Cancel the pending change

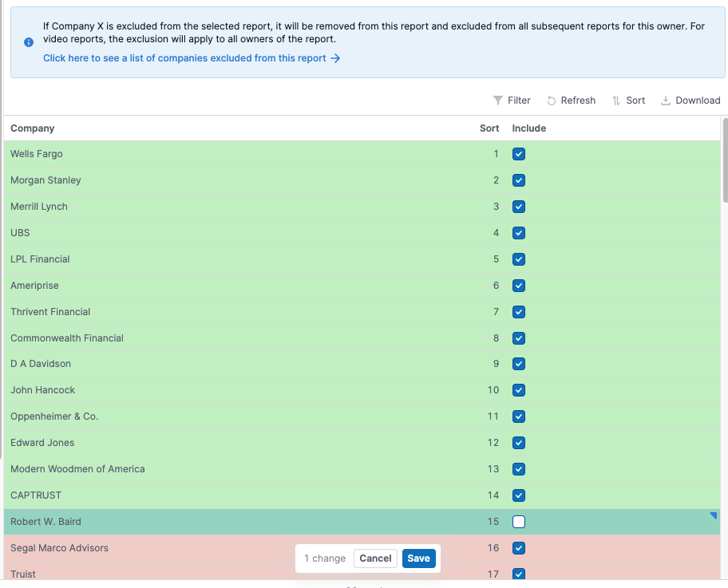[375, 558]
